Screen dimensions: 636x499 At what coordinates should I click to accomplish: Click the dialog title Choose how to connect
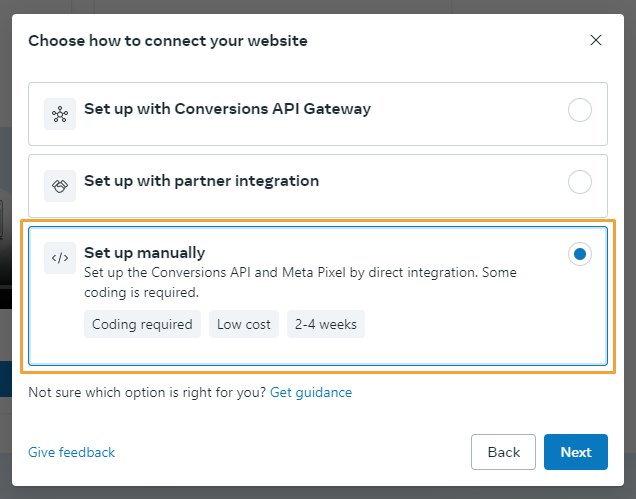pyautogui.click(x=168, y=41)
